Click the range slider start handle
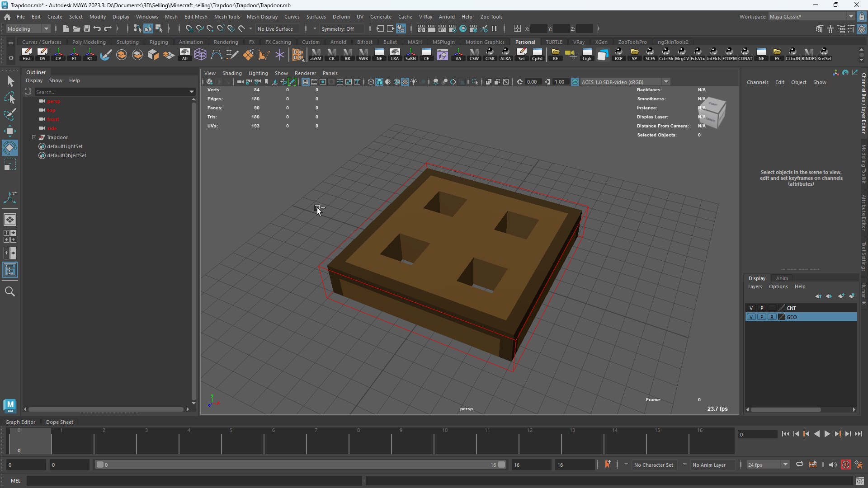868x488 pixels. pos(100,465)
